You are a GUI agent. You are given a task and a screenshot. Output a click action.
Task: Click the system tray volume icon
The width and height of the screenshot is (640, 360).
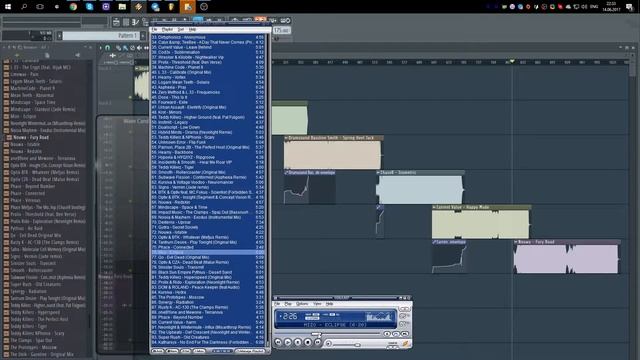tap(584, 7)
